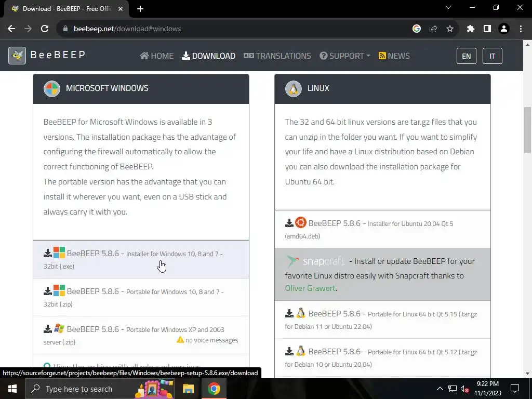The width and height of the screenshot is (532, 399).
Task: Click download arrow icon for Portable 32bit zip
Action: (47, 291)
